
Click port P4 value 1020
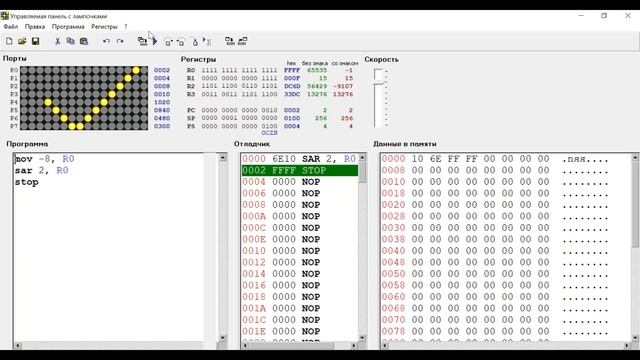(x=162, y=102)
